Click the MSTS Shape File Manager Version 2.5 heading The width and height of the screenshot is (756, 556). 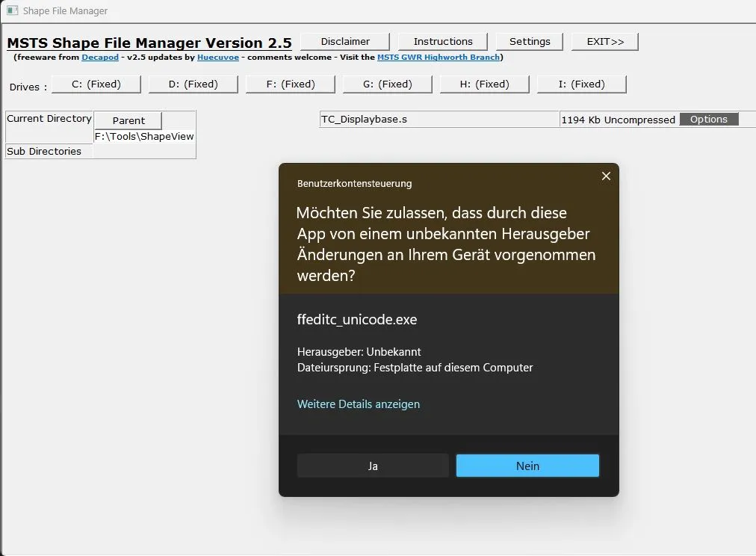tap(149, 43)
